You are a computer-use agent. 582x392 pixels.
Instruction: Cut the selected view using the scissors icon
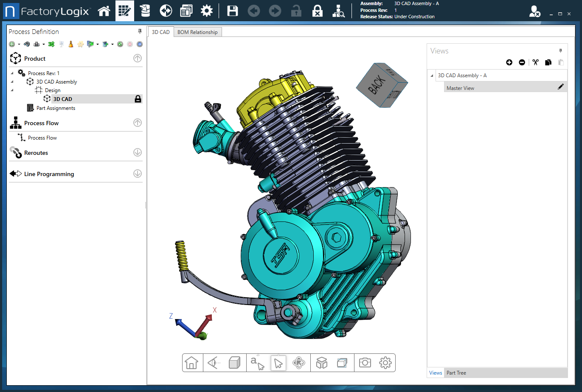click(x=536, y=62)
